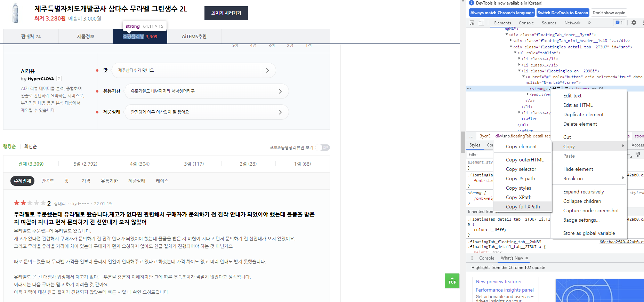The image size is (644, 302).
Task: Choose Copy XPath from submenu
Action: click(523, 197)
